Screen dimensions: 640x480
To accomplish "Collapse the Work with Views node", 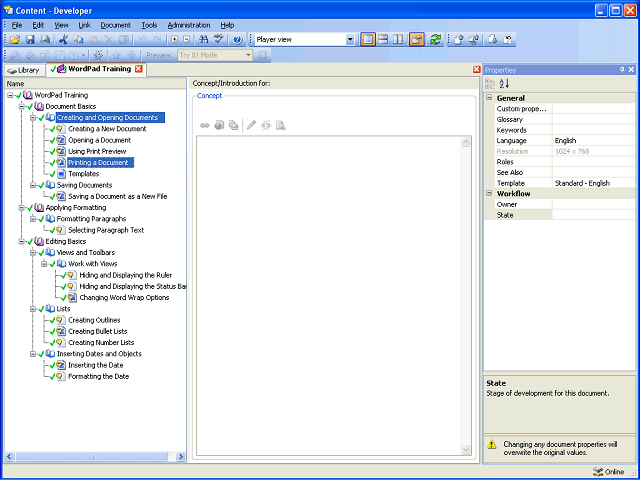I will (x=44, y=264).
